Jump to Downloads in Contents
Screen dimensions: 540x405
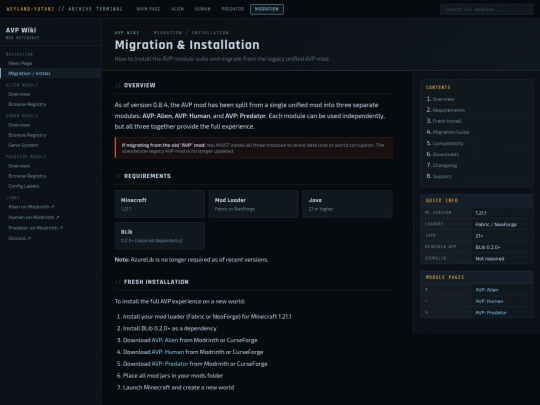(x=445, y=154)
